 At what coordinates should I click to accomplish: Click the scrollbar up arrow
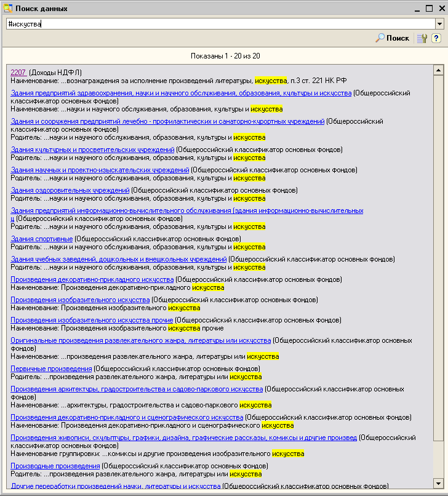(x=438, y=70)
